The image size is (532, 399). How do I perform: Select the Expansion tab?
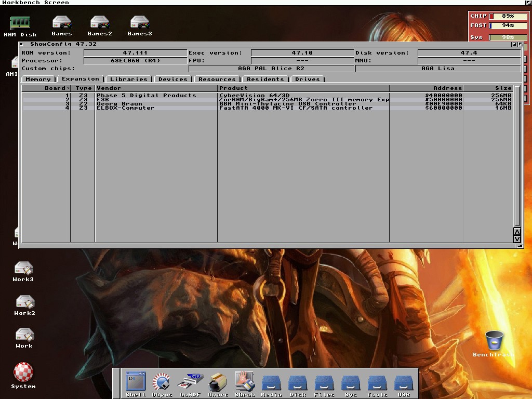pos(81,79)
